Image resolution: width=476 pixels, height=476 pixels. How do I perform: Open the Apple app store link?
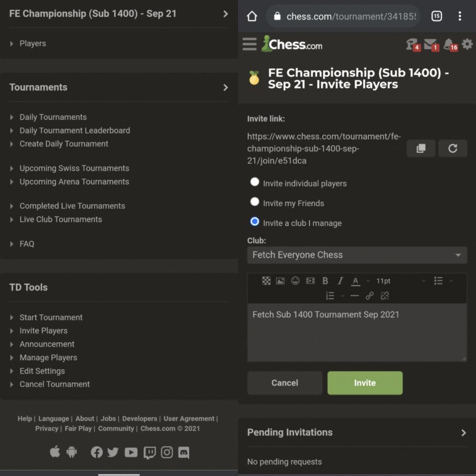(x=55, y=452)
